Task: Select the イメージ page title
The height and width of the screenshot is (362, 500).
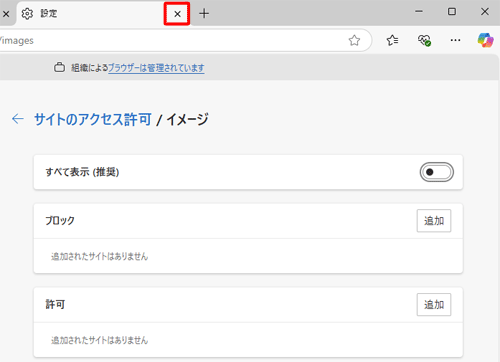Action: pyautogui.click(x=187, y=119)
